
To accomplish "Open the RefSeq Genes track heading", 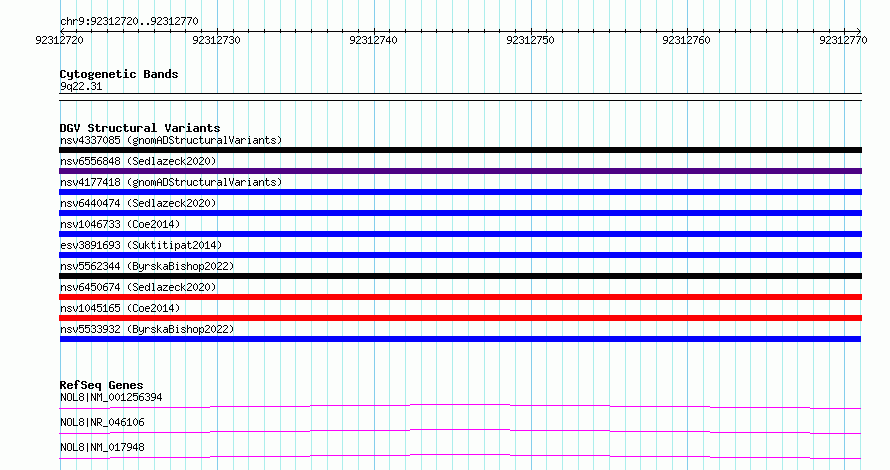I will 101,385.
